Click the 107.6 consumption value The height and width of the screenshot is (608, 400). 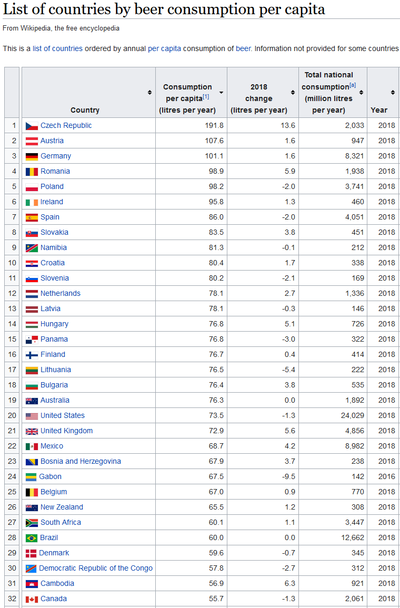click(x=214, y=141)
